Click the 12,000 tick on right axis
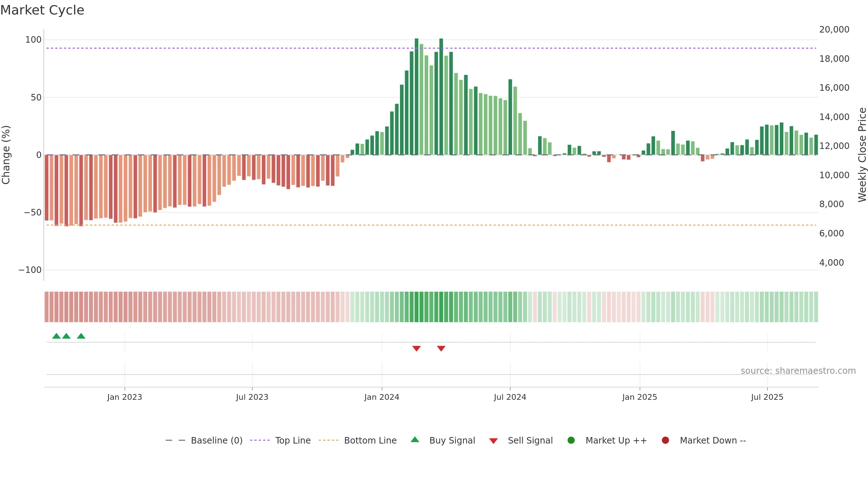 click(834, 146)
